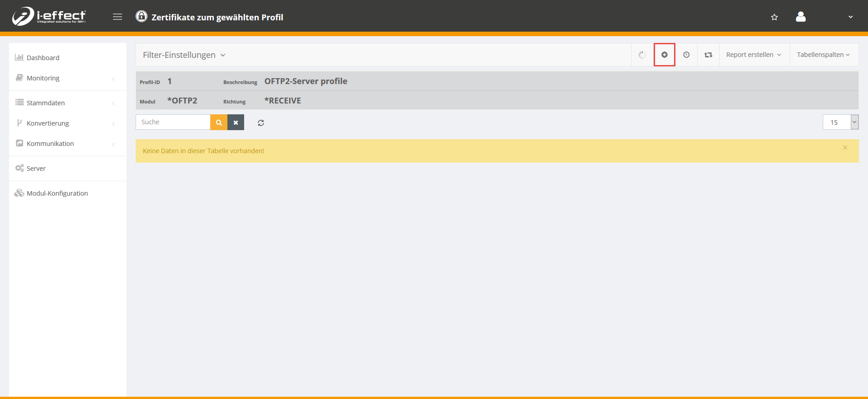
Task: Toggle sidebar with hamburger menu icon
Action: click(x=118, y=17)
